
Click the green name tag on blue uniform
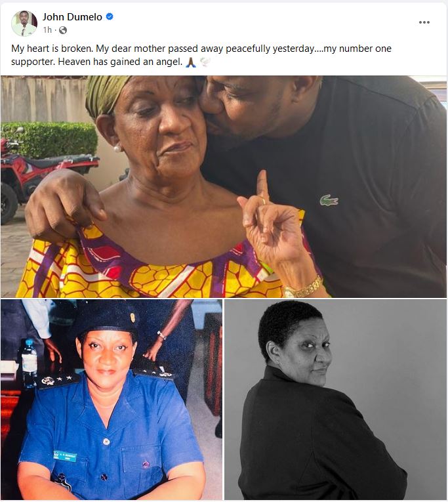tap(66, 456)
